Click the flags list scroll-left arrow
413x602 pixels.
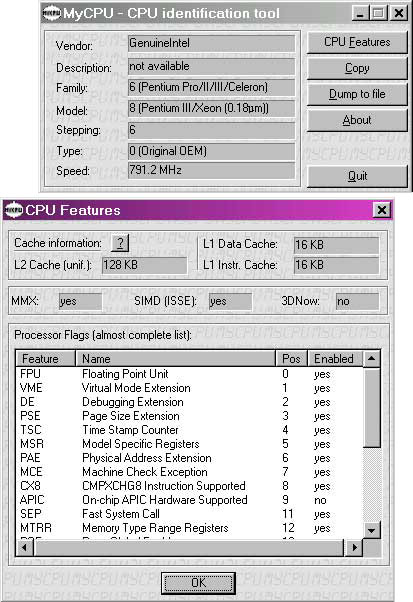coord(25,547)
